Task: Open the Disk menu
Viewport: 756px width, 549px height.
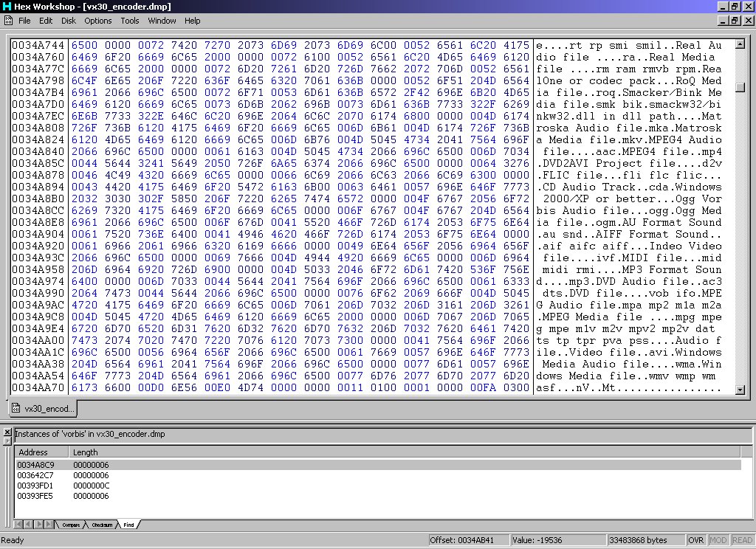Action: pyautogui.click(x=69, y=21)
